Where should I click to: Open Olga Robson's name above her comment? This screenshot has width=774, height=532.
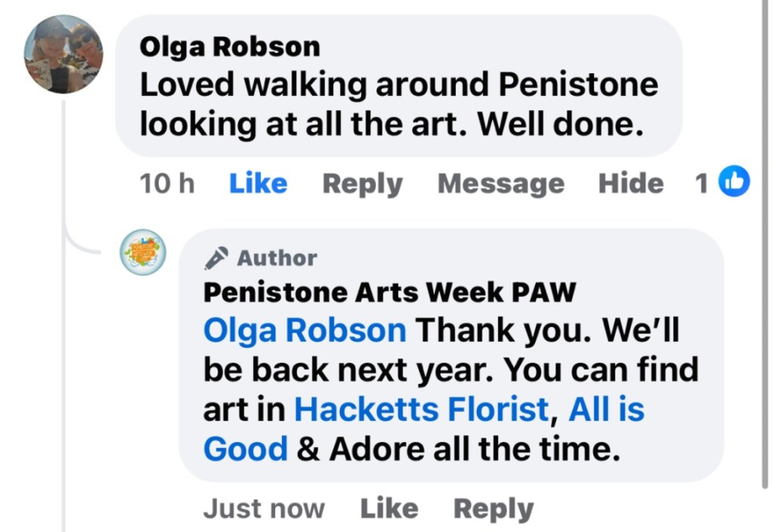[x=230, y=47]
